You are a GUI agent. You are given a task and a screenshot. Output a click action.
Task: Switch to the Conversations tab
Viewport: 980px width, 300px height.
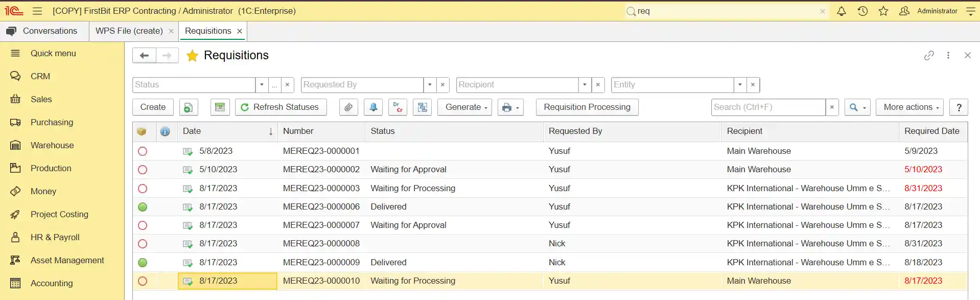pyautogui.click(x=44, y=31)
